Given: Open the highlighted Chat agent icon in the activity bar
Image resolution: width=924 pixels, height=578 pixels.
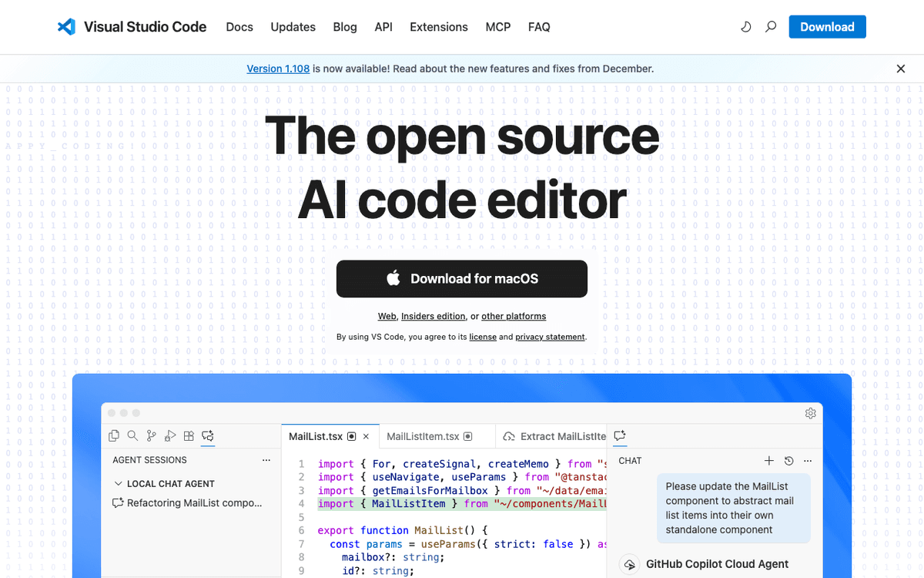Looking at the screenshot, I should [207, 435].
